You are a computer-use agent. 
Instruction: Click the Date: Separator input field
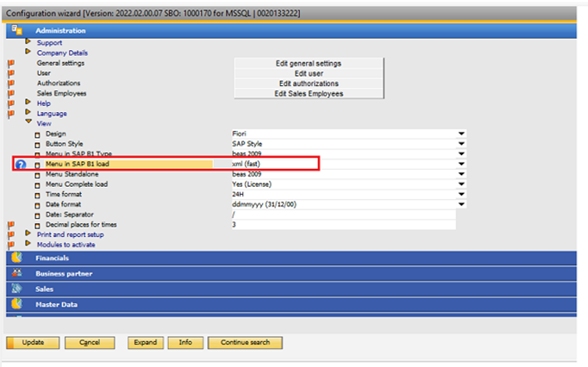click(344, 215)
